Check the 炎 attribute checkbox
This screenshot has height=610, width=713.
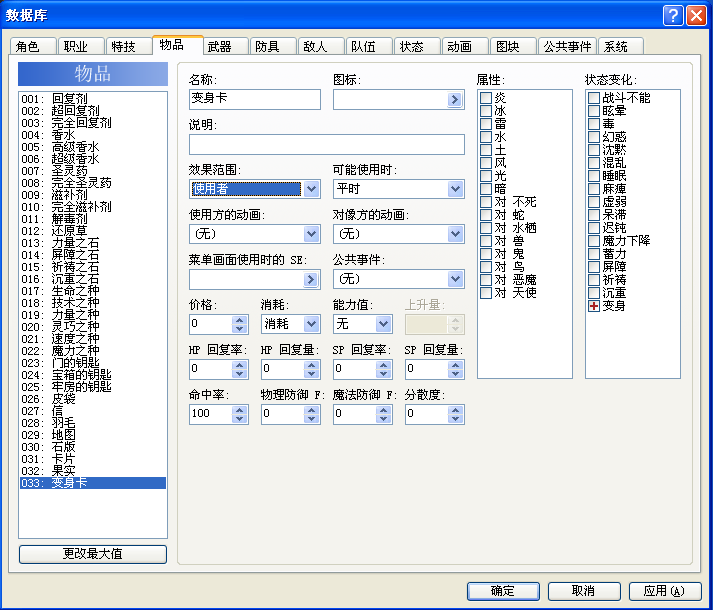486,97
